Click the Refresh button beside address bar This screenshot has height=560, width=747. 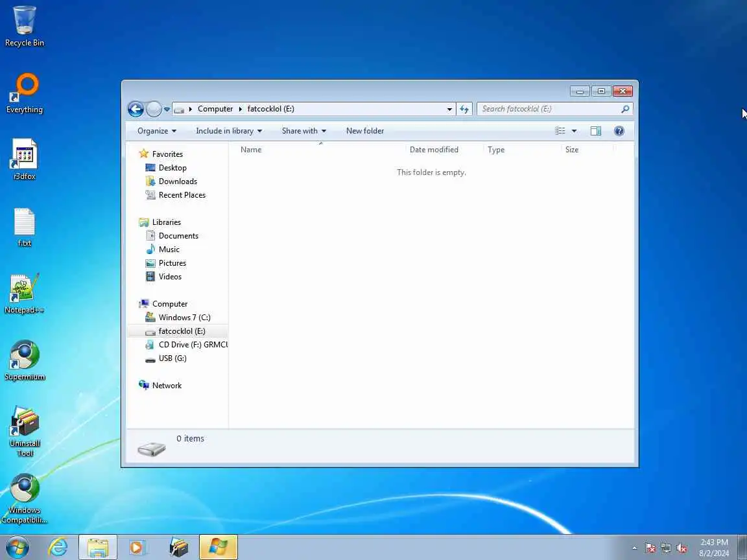(464, 109)
